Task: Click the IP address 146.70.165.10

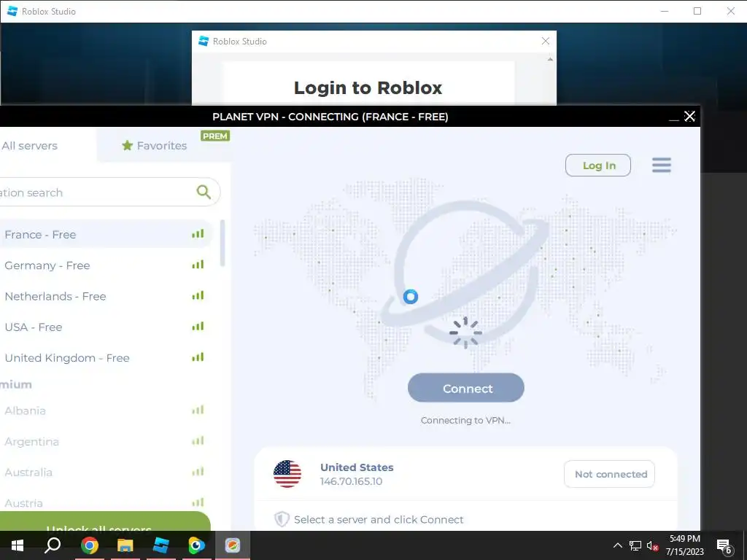Action: click(351, 481)
